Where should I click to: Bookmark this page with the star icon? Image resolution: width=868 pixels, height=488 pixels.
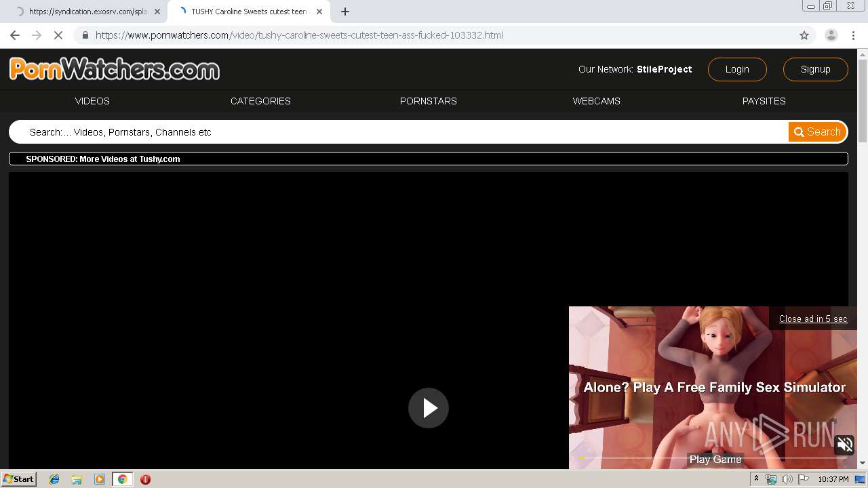pos(804,35)
